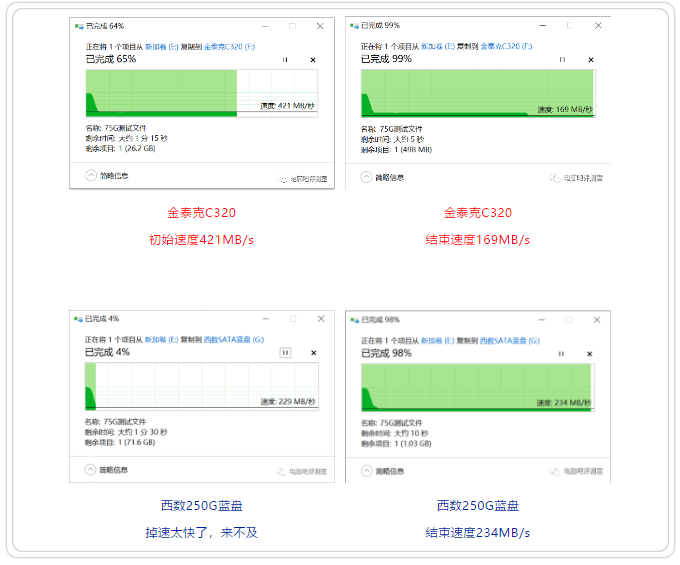Image resolution: width=680 pixels, height=565 pixels.
Task: Collapse 简略信息 in the 4% dialog
Action: [91, 469]
